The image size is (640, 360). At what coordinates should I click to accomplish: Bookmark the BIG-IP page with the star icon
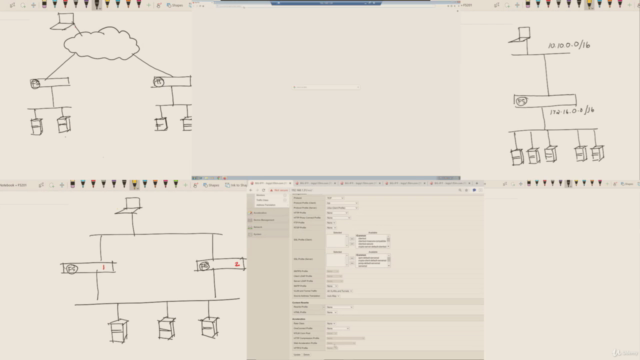tap(467, 190)
